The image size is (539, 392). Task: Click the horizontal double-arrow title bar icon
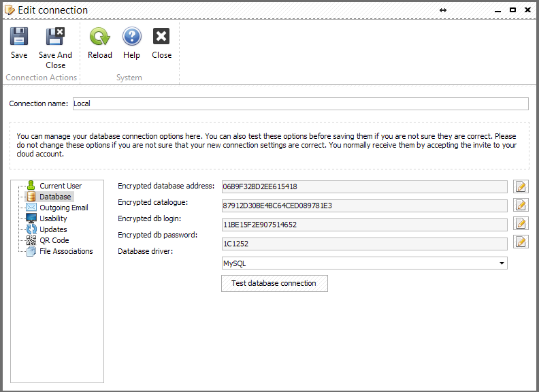[443, 10]
